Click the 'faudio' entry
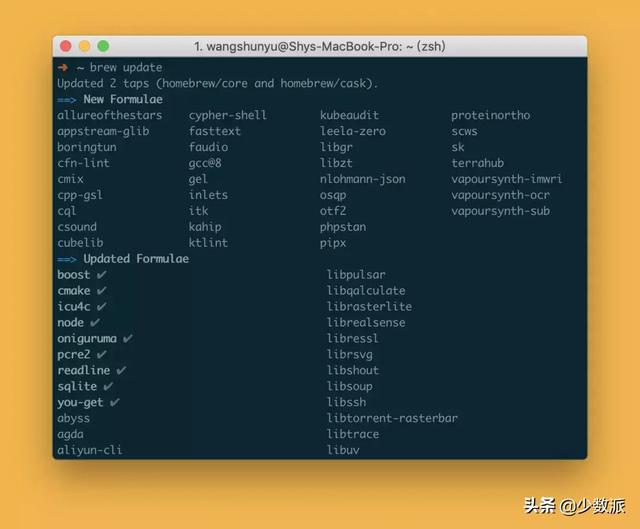Viewport: 640px width, 529px height. click(208, 147)
